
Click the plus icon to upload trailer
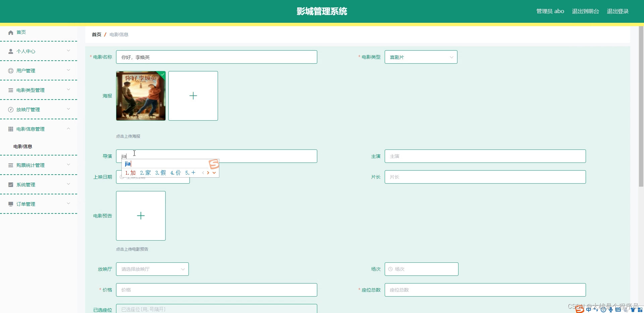[x=141, y=216]
